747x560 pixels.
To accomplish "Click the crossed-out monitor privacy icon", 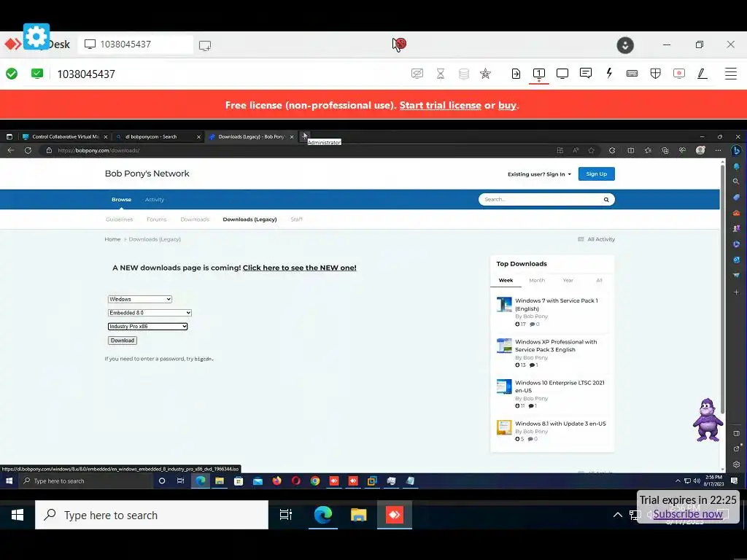I will coord(417,74).
